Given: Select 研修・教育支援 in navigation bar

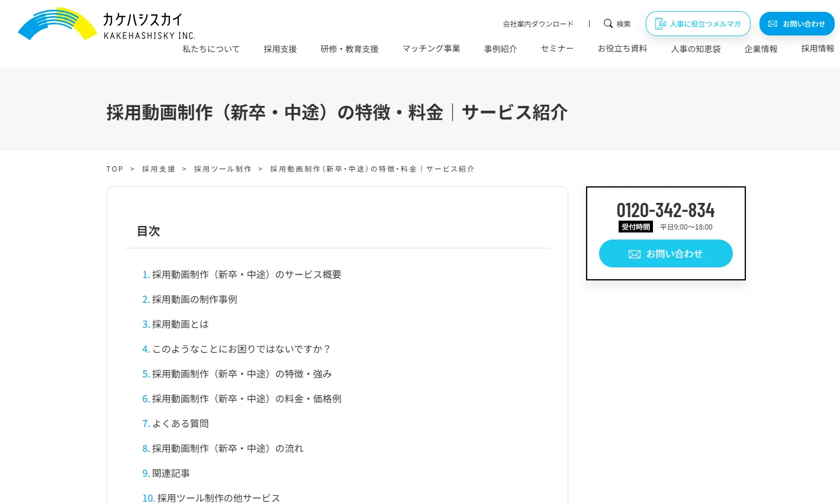Looking at the screenshot, I should pos(349,49).
